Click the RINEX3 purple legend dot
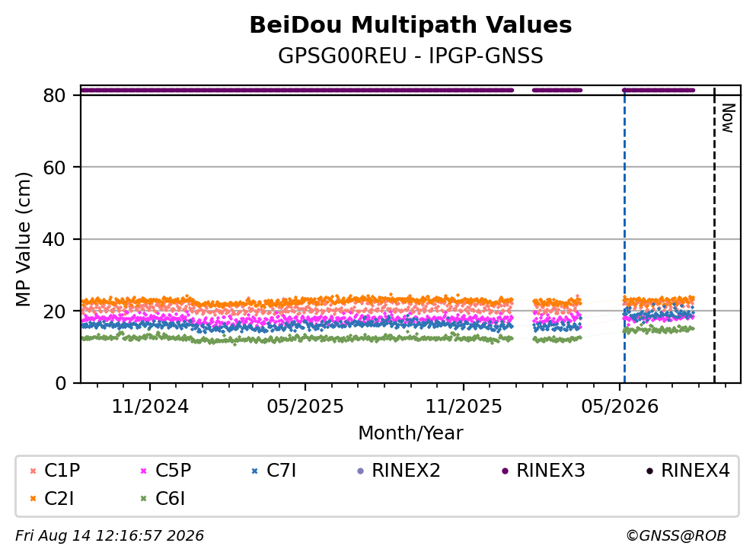 [x=505, y=471]
